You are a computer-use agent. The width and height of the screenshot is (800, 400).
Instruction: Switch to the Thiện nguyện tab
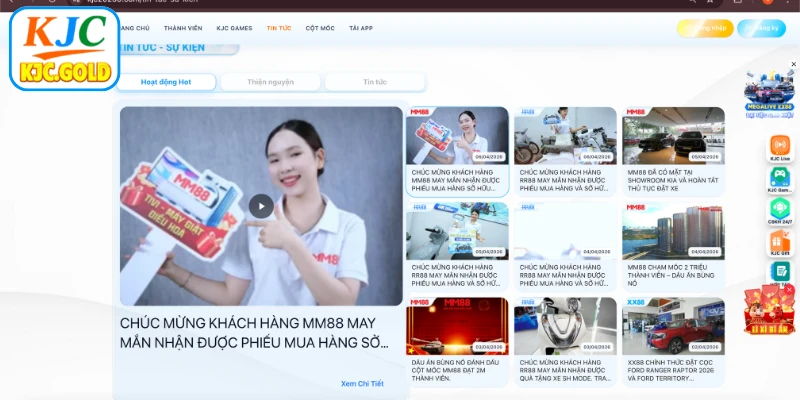tap(270, 82)
